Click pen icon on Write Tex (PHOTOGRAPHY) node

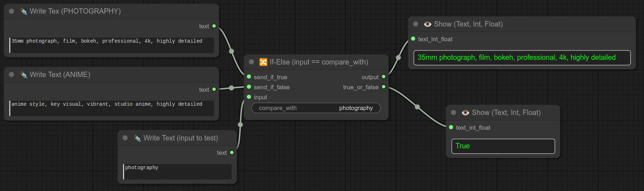pos(24,11)
